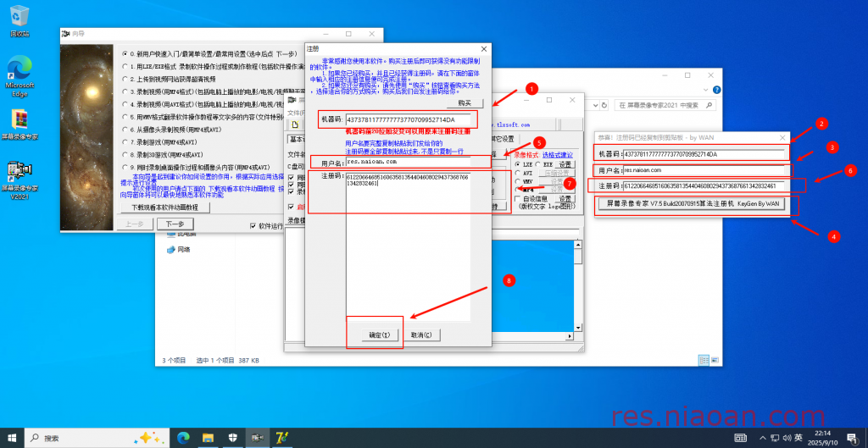The image size is (868, 448).
Task: Click the KeyGen By WAN generate button
Action: point(693,203)
